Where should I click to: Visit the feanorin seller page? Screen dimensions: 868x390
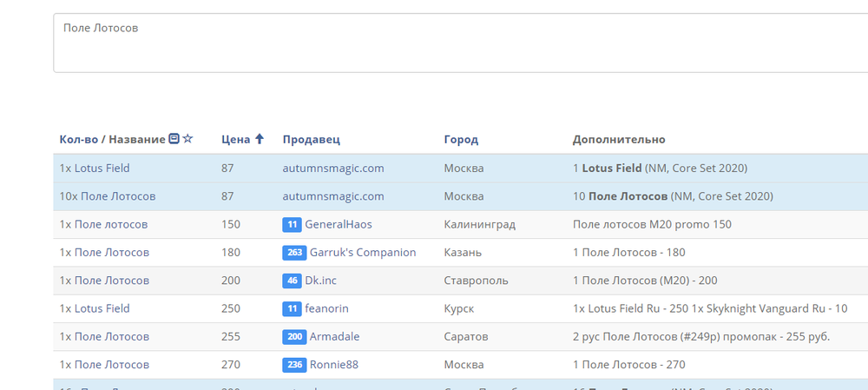pyautogui.click(x=326, y=308)
